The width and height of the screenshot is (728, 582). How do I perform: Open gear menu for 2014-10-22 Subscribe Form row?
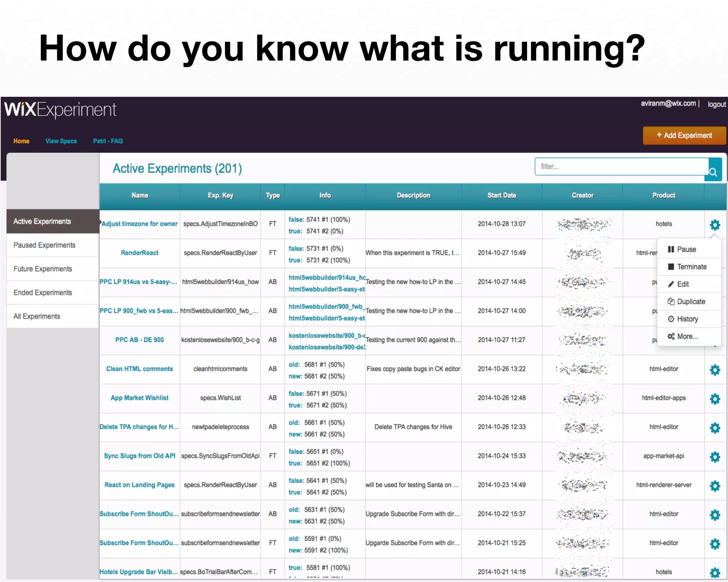(x=715, y=515)
